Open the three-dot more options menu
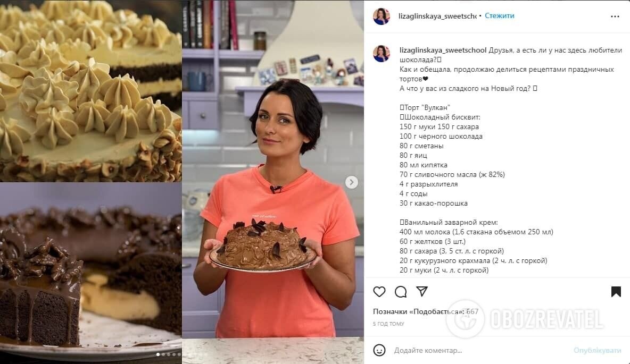 pyautogui.click(x=615, y=16)
